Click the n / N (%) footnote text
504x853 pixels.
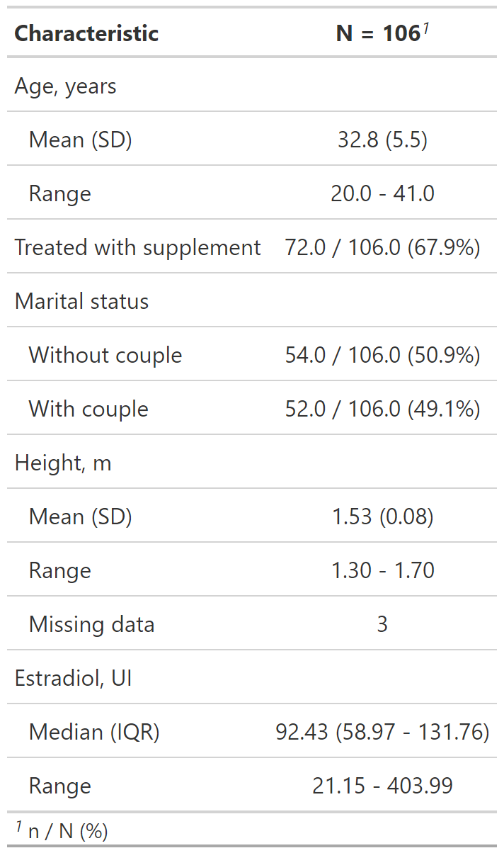(67, 831)
